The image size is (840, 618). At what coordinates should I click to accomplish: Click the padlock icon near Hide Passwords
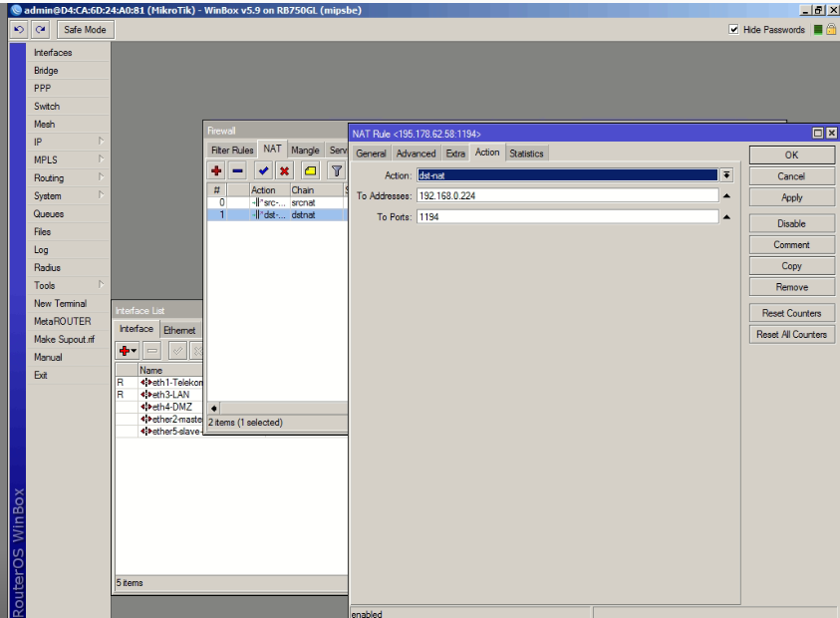831,30
